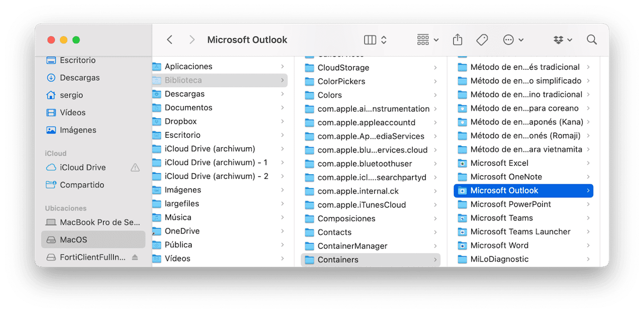
Task: Expand the Documentos row chevron
Action: 283,108
